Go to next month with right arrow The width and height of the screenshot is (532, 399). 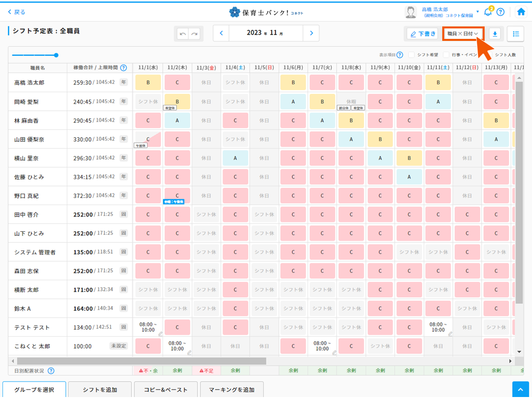[x=312, y=33]
